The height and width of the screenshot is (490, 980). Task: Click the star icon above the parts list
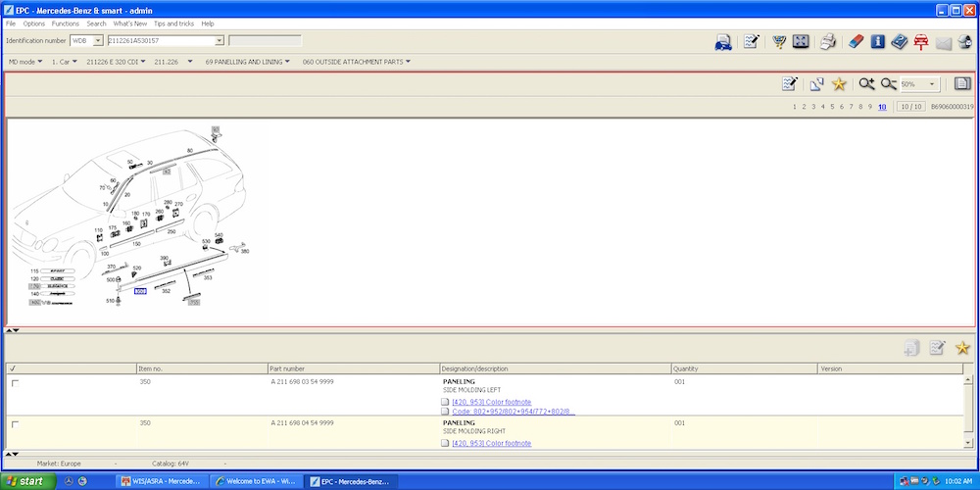(x=962, y=348)
